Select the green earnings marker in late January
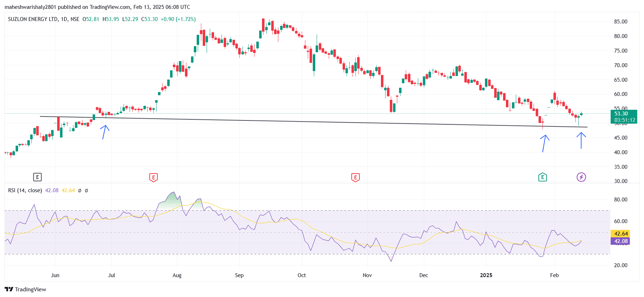This screenshot has width=644, height=297. pyautogui.click(x=542, y=177)
